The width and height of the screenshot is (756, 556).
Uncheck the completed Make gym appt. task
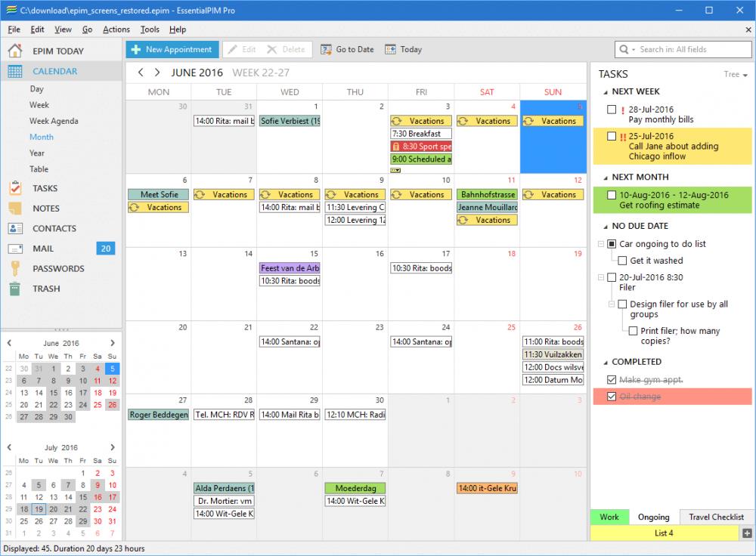pos(611,379)
